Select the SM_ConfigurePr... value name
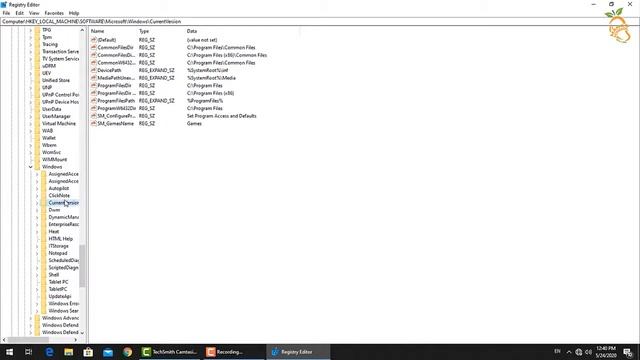The height and width of the screenshot is (360, 640). (x=116, y=116)
